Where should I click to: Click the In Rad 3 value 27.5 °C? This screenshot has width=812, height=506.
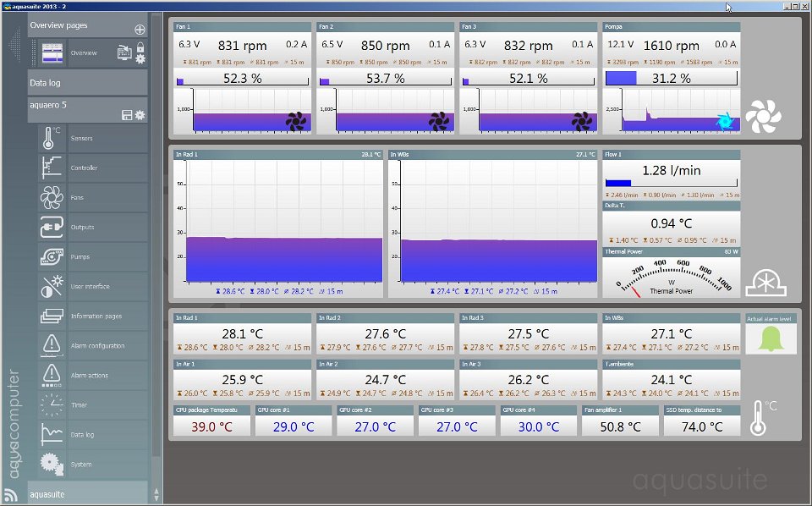[528, 334]
